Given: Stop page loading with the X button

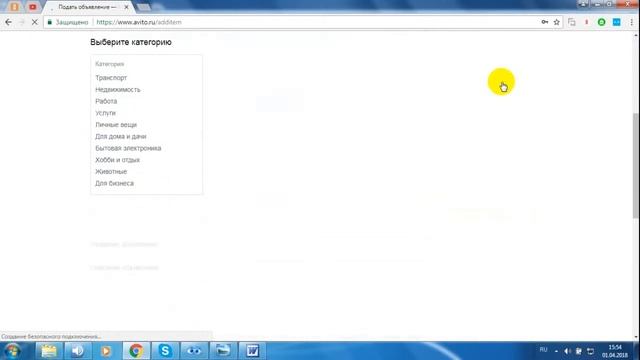Looking at the screenshot, I should point(35,22).
